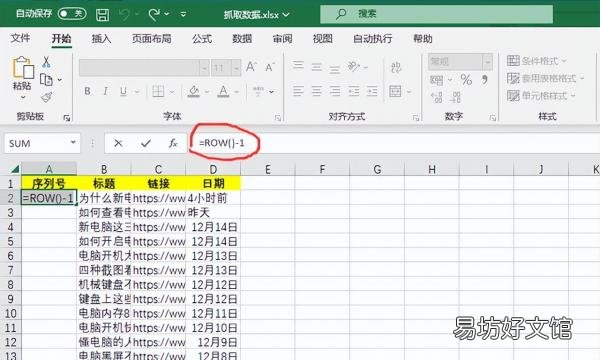Click the Merge and Center icon
The width and height of the screenshot is (600, 360).
tap(395, 91)
